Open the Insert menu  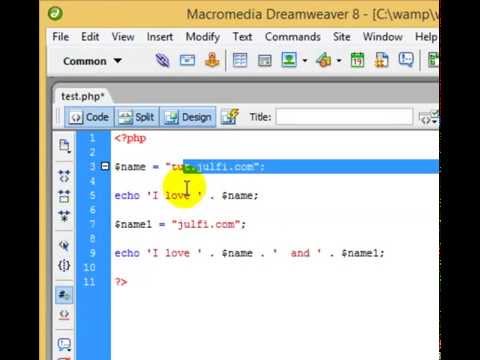tap(160, 36)
